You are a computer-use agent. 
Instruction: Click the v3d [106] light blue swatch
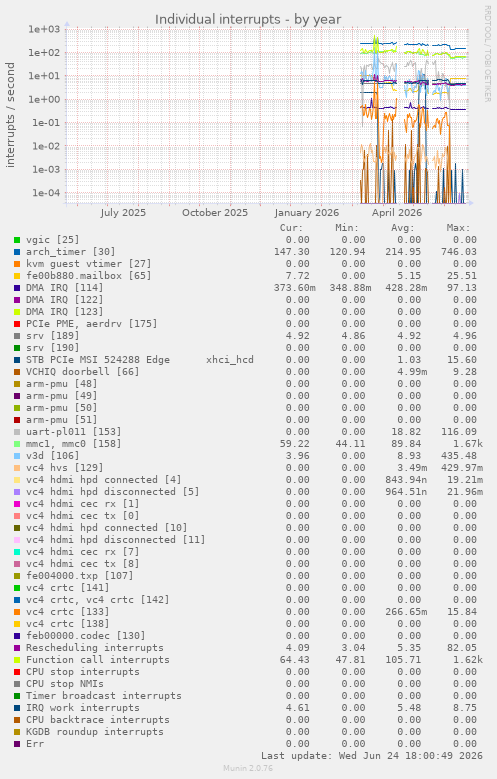coord(17,456)
